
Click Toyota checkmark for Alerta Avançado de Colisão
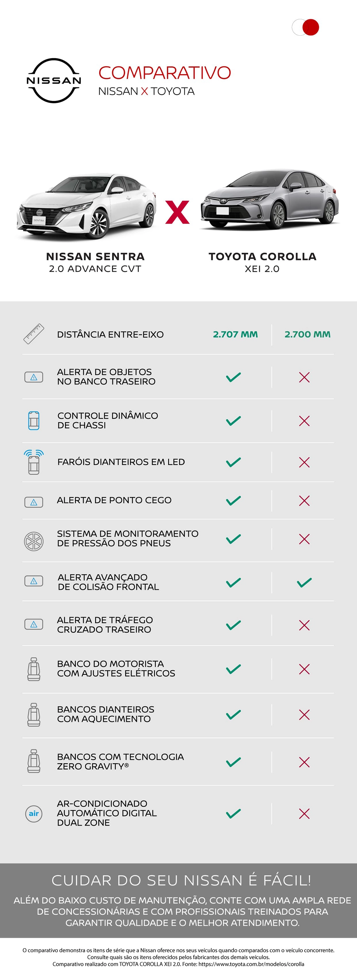304,582
